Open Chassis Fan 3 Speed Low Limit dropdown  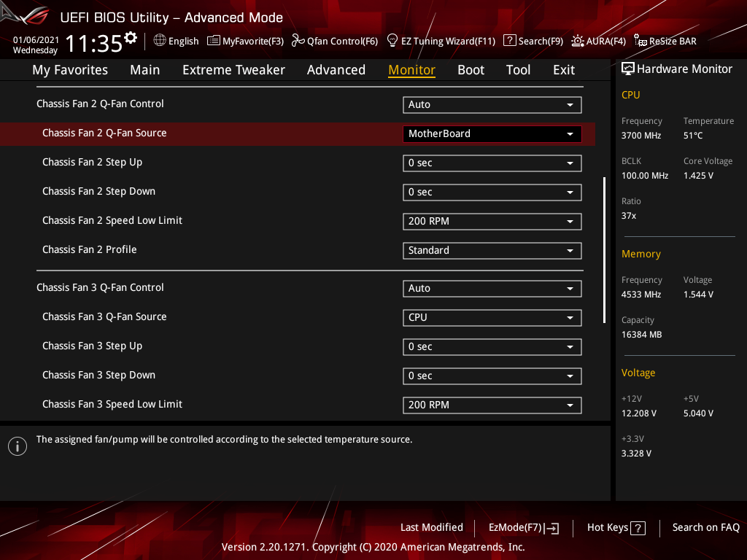pos(492,405)
